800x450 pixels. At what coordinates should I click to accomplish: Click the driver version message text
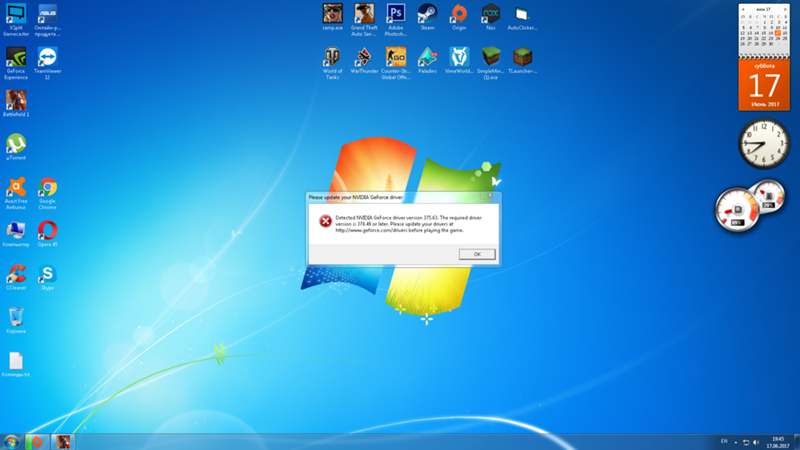click(408, 224)
